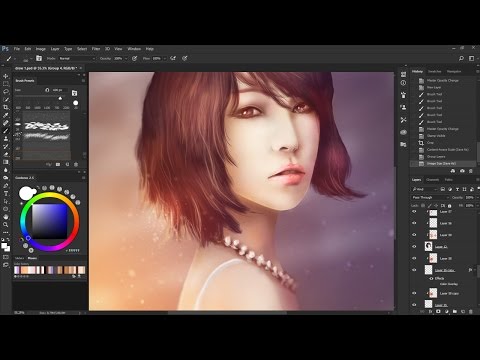Open the brush Mode dropdown showing Normal
This screenshot has width=480, height=360.
(x=77, y=58)
